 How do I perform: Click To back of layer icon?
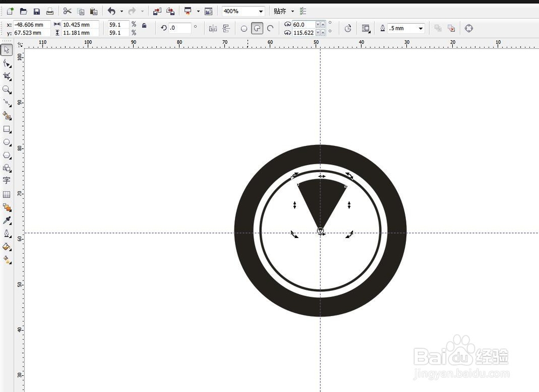(451, 29)
